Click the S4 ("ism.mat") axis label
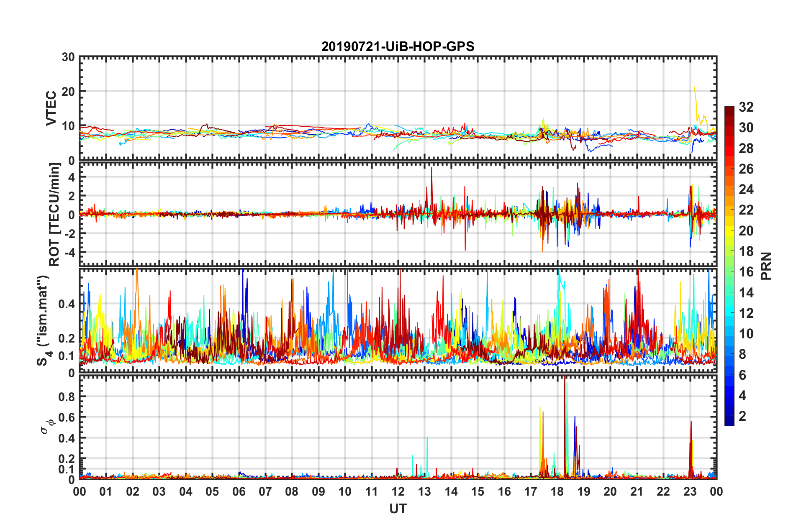 point(44,320)
